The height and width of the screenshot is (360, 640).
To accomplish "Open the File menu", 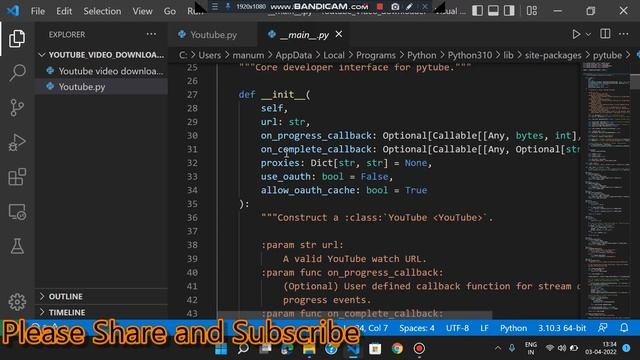I will click(x=38, y=11).
